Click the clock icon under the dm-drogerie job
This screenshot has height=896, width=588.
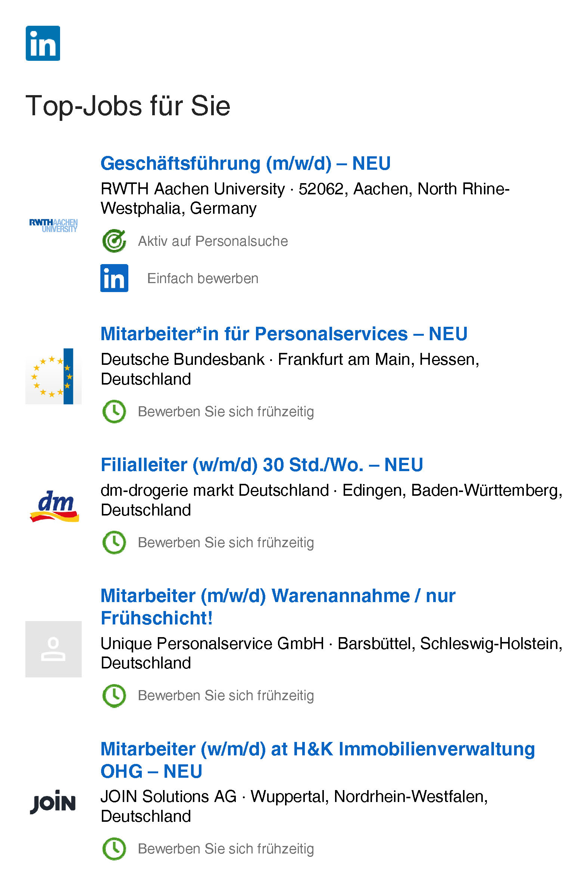(114, 542)
